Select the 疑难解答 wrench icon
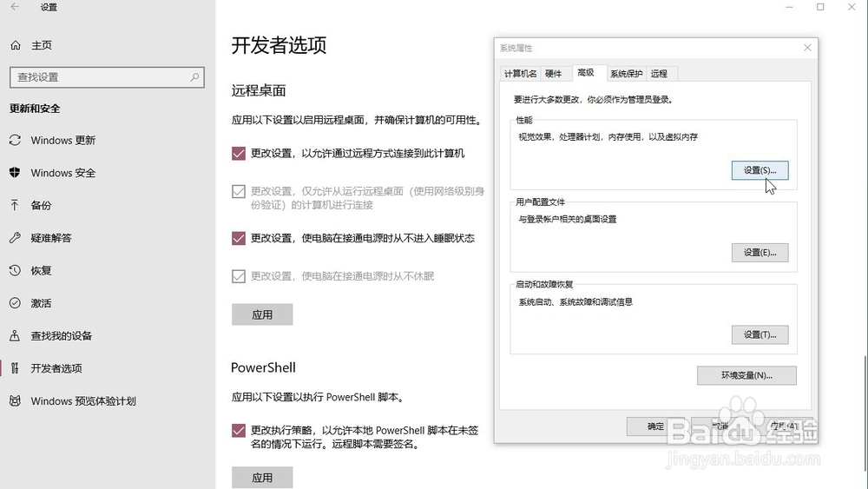The image size is (868, 489). tap(15, 238)
